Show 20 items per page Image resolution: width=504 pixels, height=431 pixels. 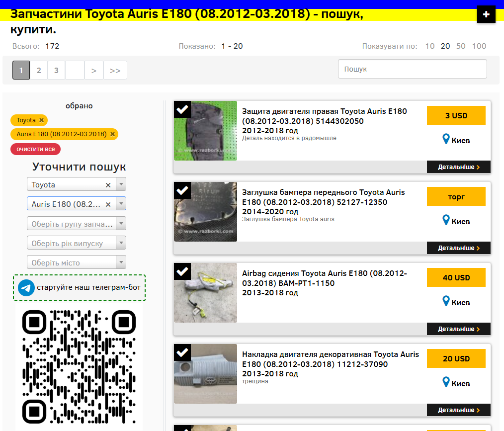coord(445,46)
